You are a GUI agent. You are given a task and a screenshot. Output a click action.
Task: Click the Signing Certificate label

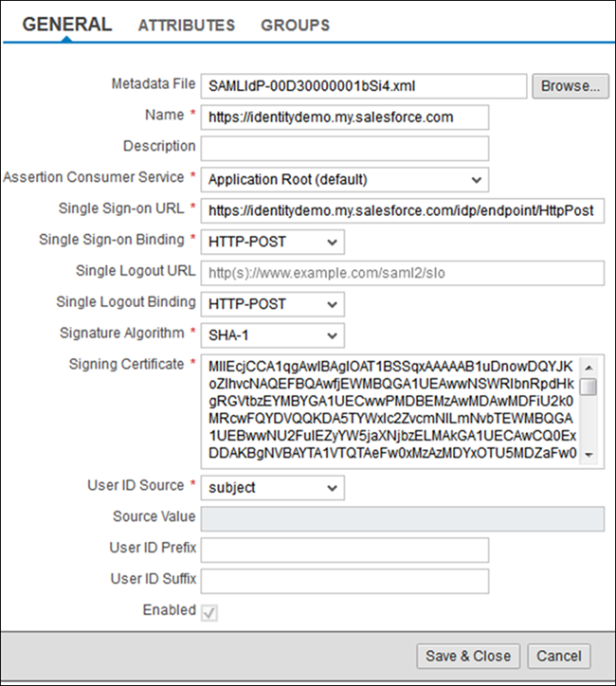126,364
